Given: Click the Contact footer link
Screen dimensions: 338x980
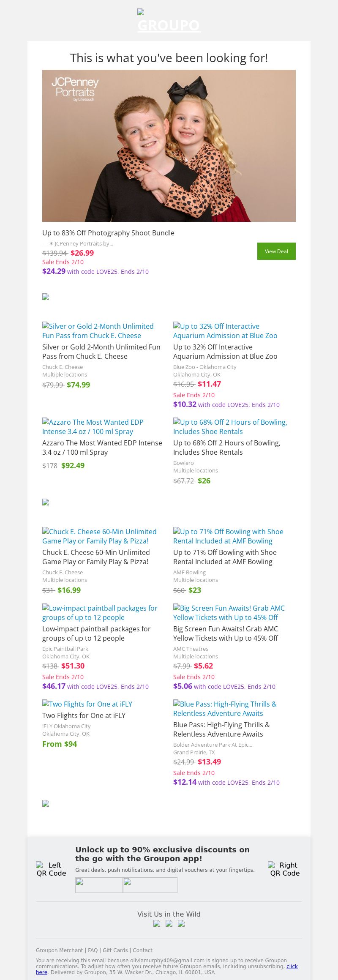Looking at the screenshot, I should pos(142,950).
